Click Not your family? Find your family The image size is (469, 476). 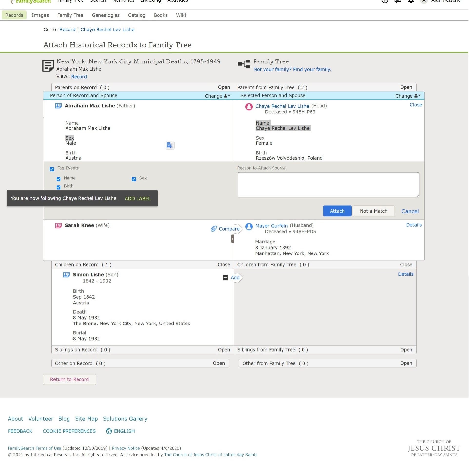coord(293,69)
